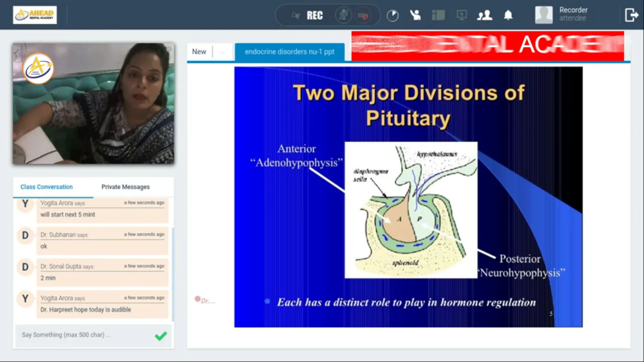The width and height of the screenshot is (644, 362).
Task: Select the endocrine disorders nu-1 ppt tab
Action: [x=290, y=52]
